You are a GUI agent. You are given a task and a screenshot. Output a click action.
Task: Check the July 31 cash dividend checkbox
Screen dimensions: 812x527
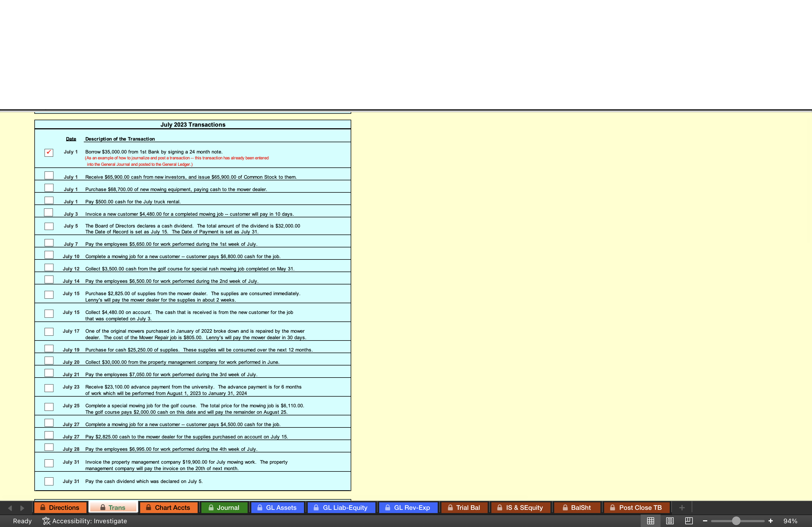point(49,481)
